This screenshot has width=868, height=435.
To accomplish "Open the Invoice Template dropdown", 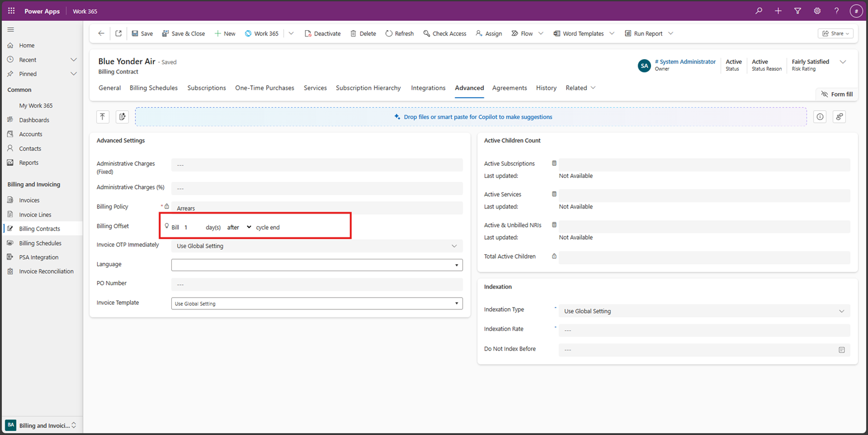I will coord(317,304).
